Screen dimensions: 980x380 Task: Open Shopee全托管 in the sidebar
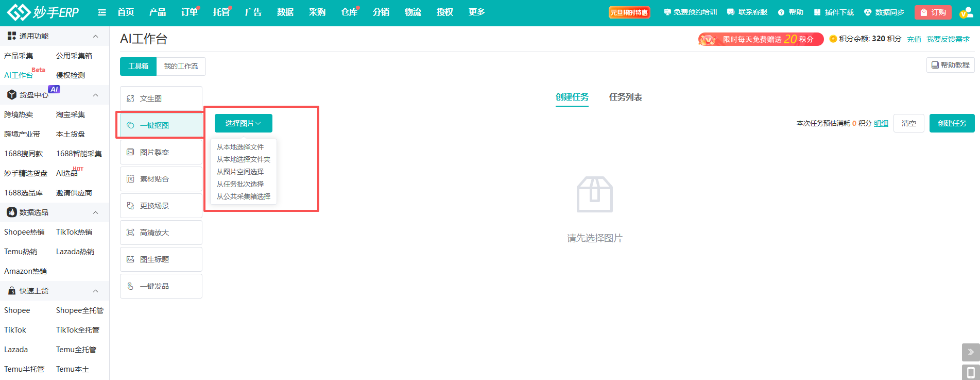pos(80,310)
